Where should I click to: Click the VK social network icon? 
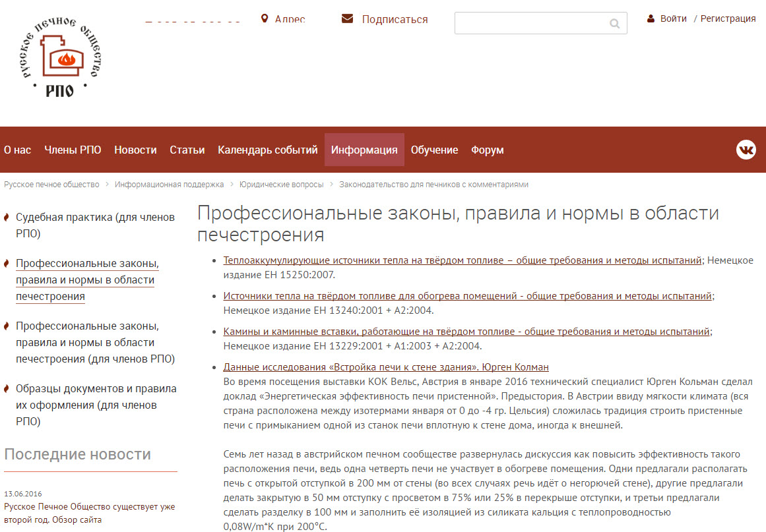pos(746,150)
